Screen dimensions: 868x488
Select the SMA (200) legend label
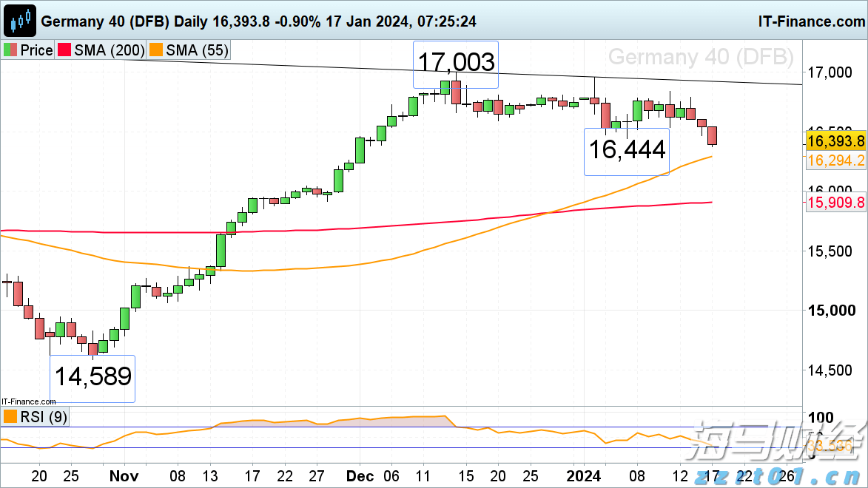108,50
